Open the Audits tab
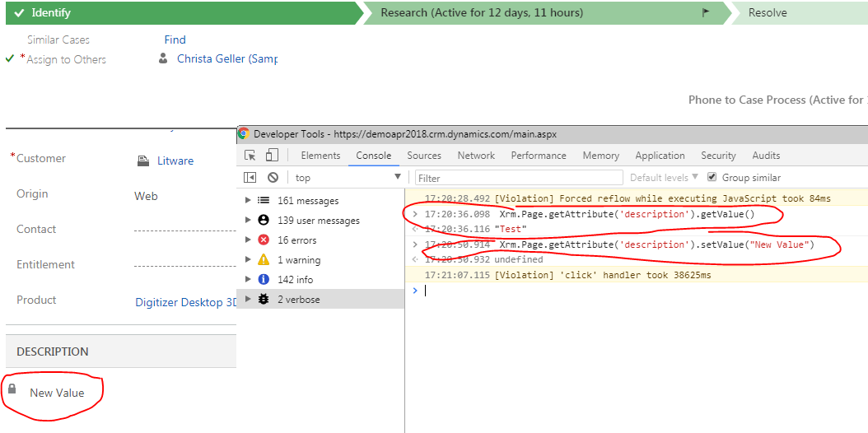Image resolution: width=868 pixels, height=433 pixels. point(766,156)
